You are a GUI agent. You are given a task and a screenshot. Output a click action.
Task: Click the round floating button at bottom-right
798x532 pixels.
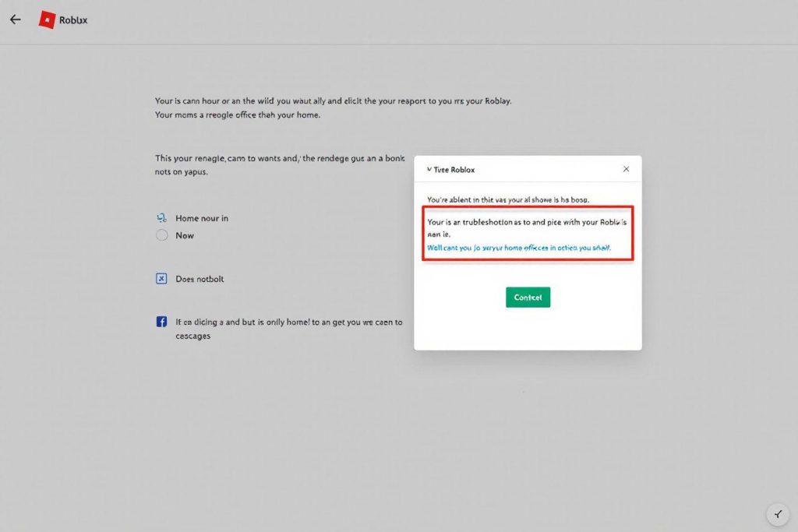click(778, 513)
